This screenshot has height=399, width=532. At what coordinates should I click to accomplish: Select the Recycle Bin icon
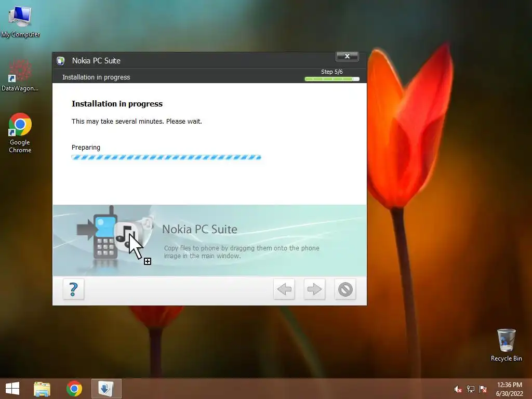pyautogui.click(x=506, y=345)
